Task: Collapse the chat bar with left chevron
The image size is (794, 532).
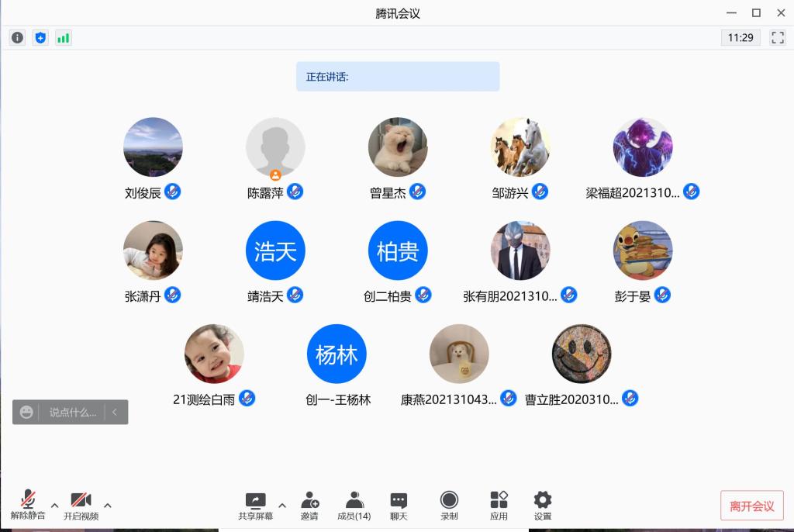Action: click(115, 413)
